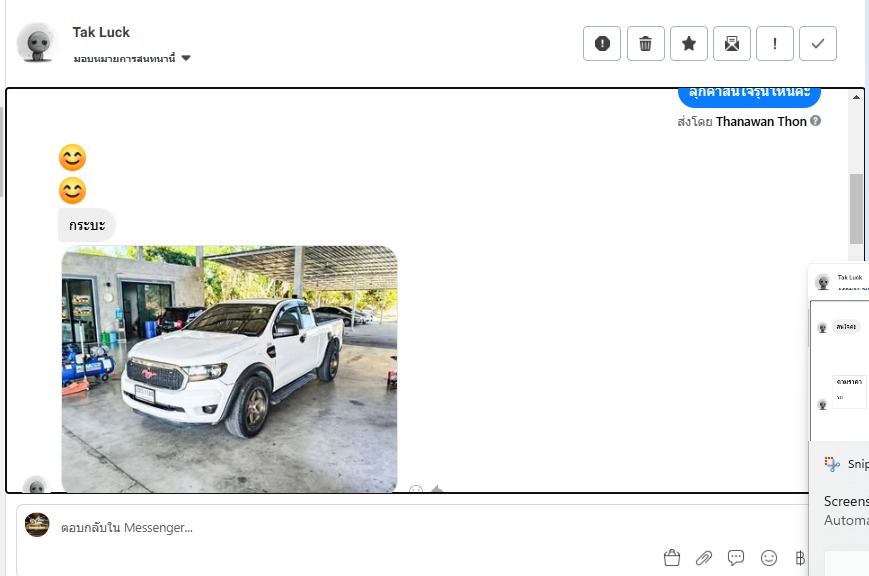Screen dimensions: 869x576
Task: Open the emoji picker smiley icon
Action: coord(769,558)
